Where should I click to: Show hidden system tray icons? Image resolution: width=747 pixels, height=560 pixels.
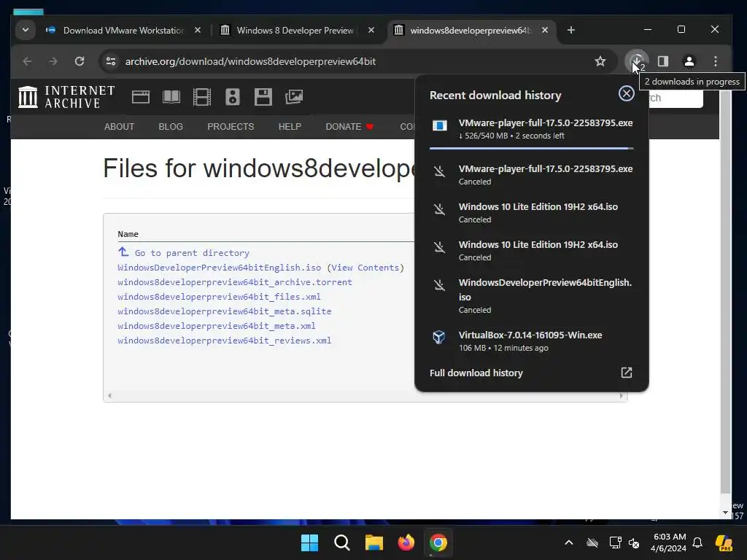569,542
